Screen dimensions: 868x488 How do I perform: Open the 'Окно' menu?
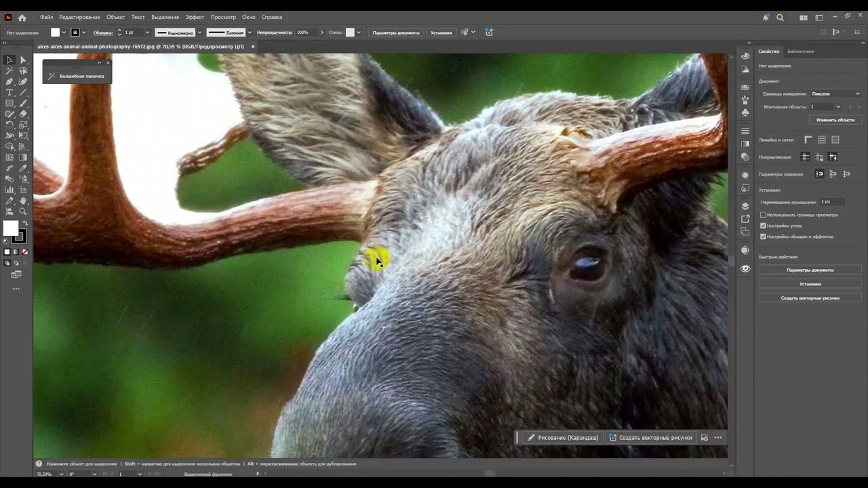[249, 17]
